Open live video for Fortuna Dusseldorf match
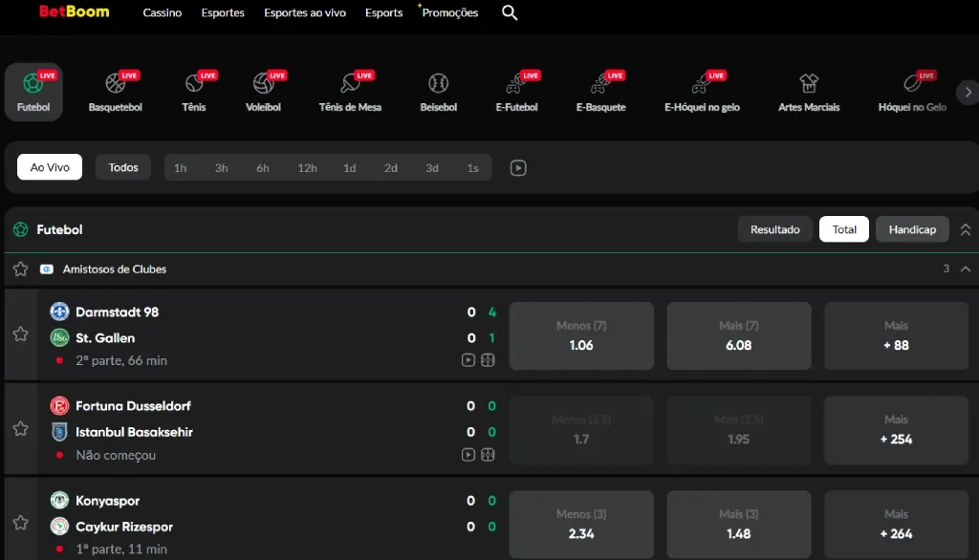 (468, 455)
